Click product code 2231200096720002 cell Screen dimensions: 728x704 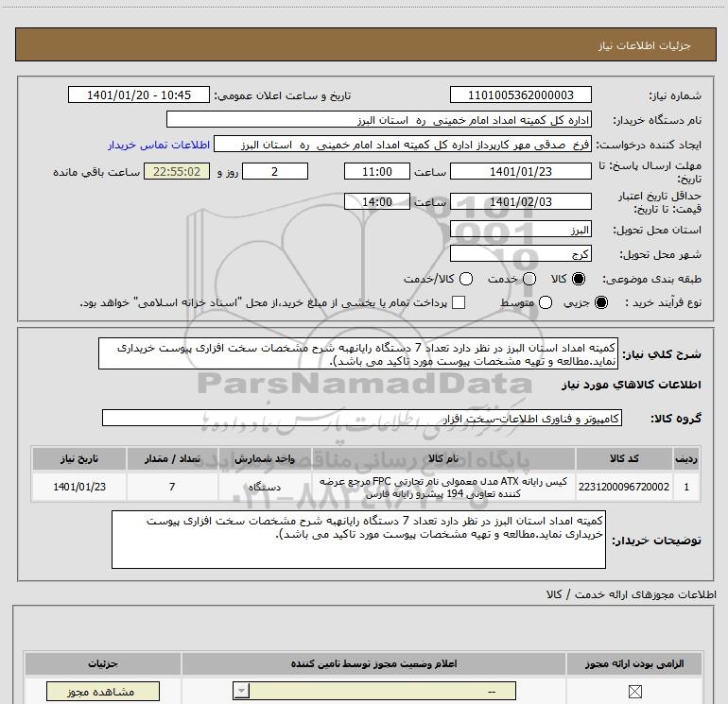tap(624, 487)
